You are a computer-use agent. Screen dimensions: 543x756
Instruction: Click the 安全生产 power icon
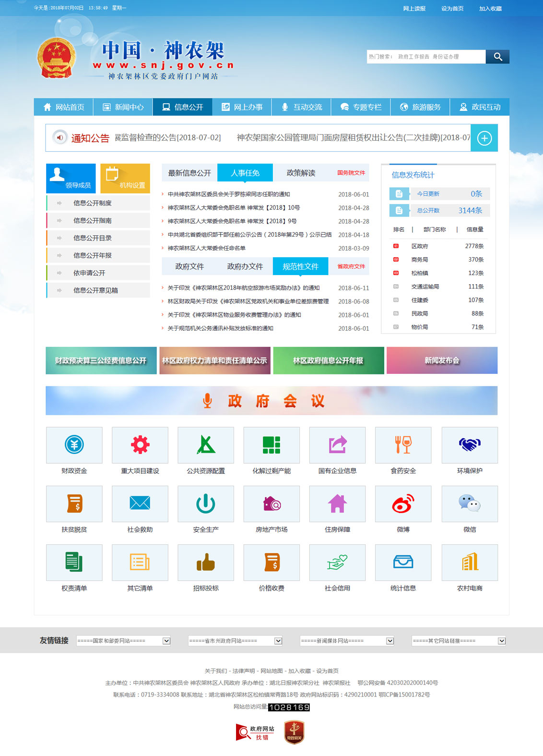206,504
